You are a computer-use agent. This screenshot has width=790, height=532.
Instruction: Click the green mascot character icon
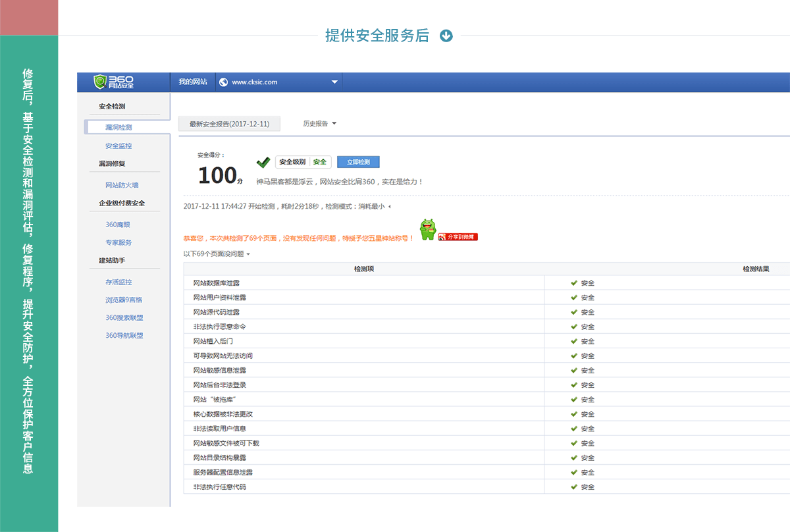[428, 229]
